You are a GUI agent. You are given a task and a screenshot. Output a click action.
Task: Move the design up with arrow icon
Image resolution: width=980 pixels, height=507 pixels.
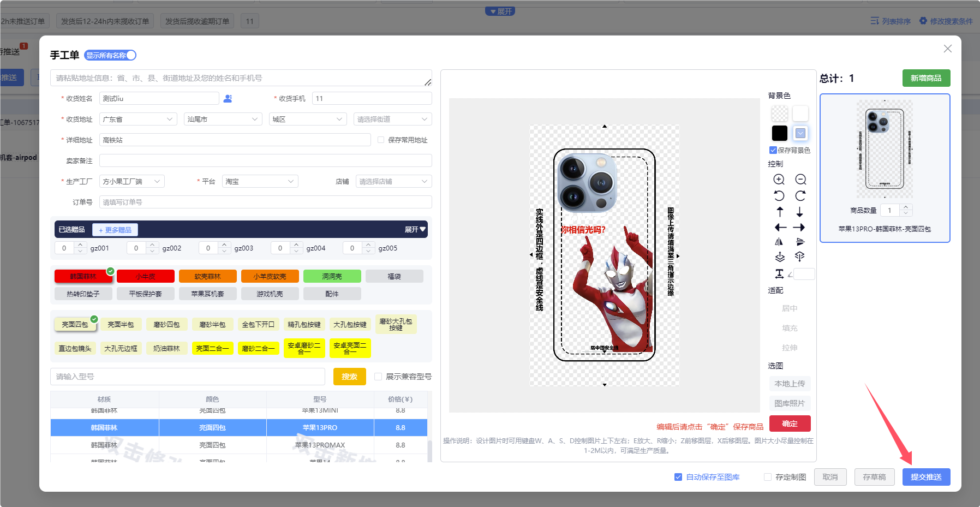tap(780, 212)
